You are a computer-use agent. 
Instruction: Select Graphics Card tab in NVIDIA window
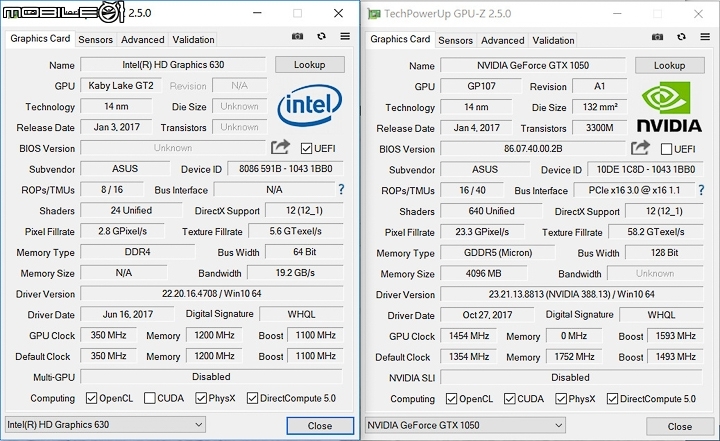[400, 40]
